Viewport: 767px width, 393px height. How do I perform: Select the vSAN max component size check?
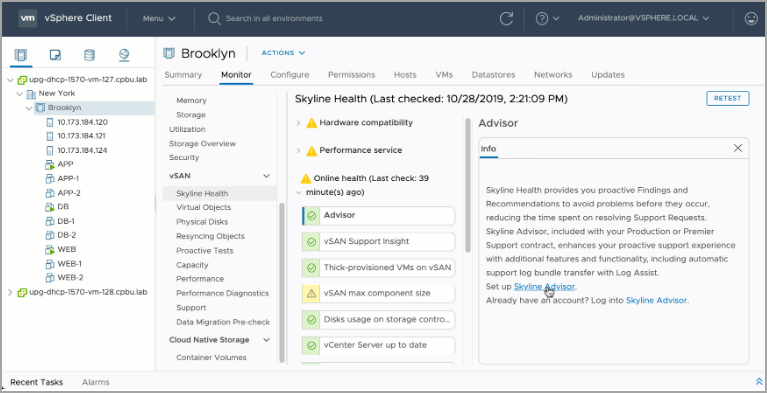(x=379, y=294)
